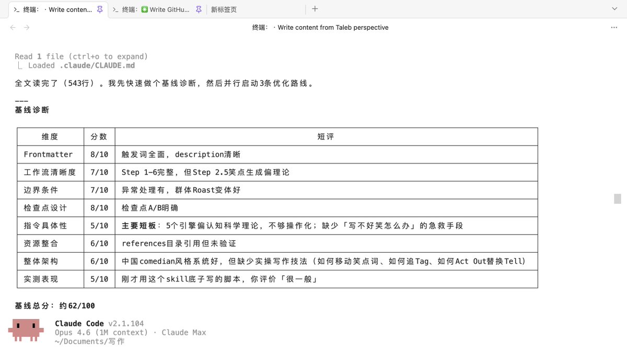The image size is (627, 364).
Task: Select the 新标签页 tab
Action: click(224, 9)
